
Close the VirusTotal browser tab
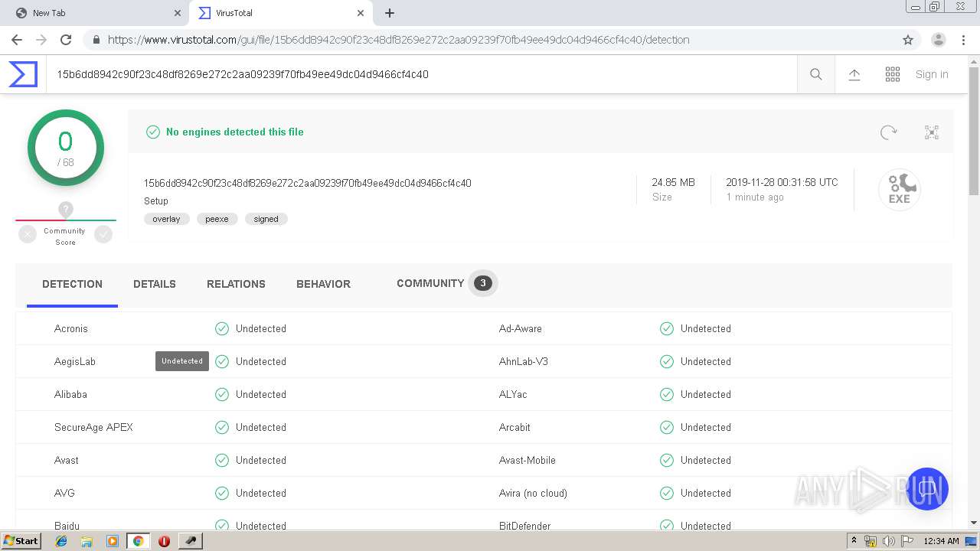361,13
